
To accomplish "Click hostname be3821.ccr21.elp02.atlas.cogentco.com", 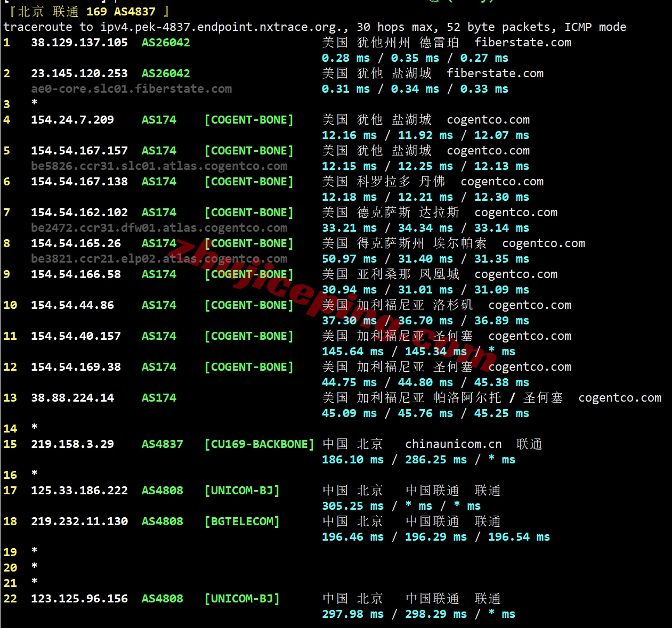I will (159, 259).
